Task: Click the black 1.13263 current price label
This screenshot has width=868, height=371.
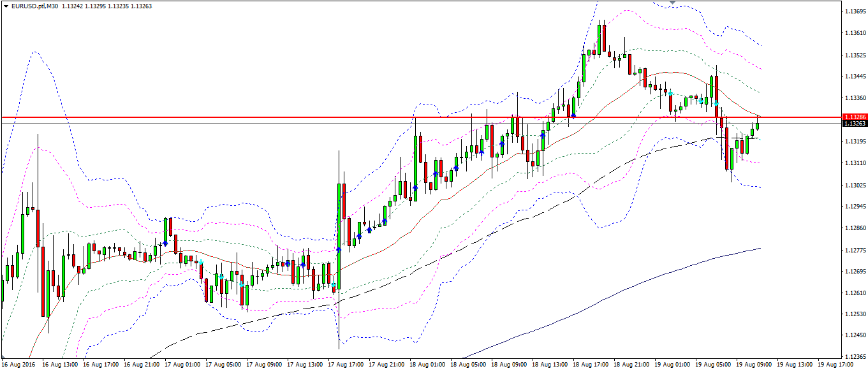Action: 855,124
